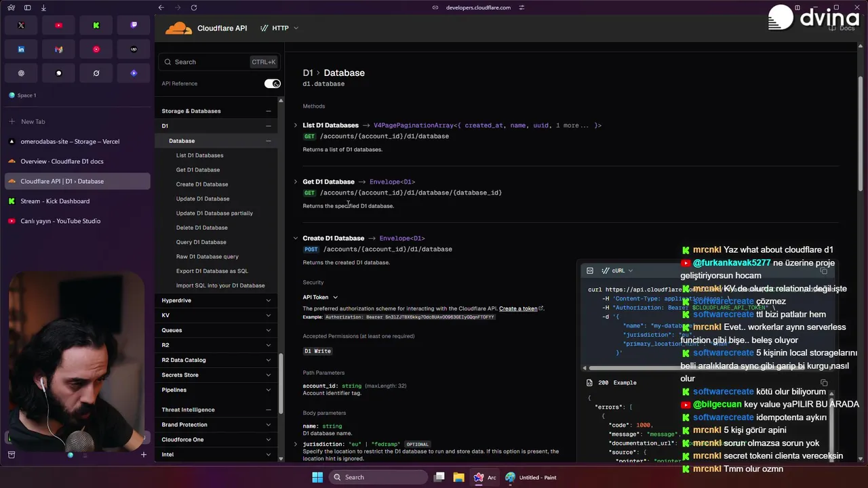This screenshot has height=488, width=868.
Task: Click the Cloudflare logo
Action: point(179,28)
